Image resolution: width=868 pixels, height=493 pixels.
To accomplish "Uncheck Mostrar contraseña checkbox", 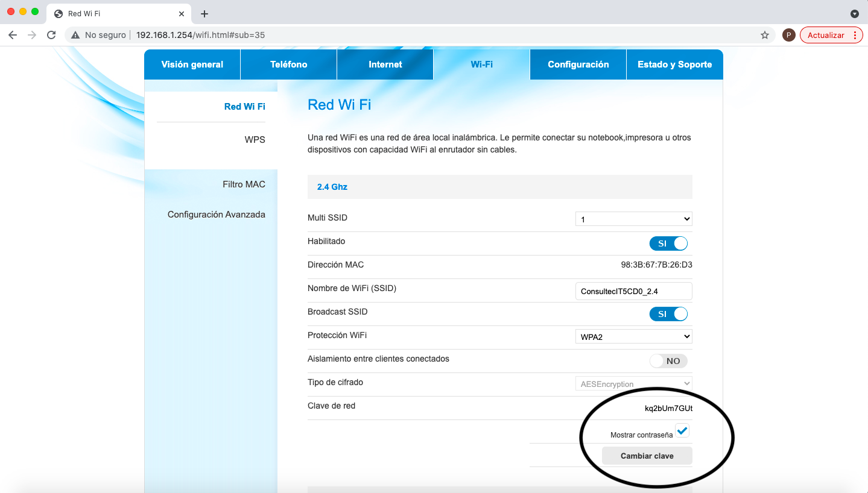I will tap(682, 430).
